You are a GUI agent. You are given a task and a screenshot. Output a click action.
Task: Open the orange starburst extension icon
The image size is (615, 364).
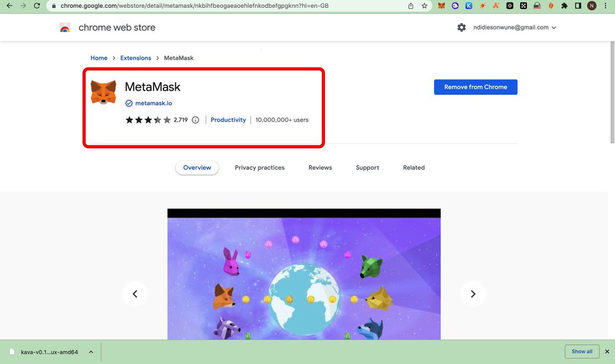(482, 6)
